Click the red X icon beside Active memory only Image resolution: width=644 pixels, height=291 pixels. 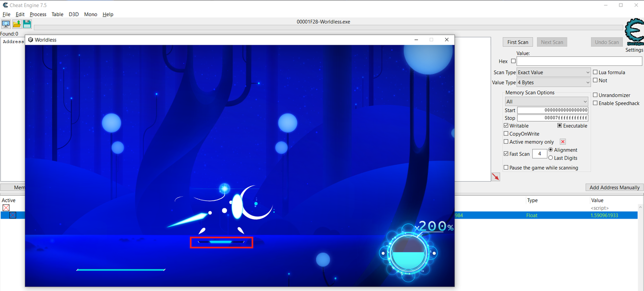[563, 142]
